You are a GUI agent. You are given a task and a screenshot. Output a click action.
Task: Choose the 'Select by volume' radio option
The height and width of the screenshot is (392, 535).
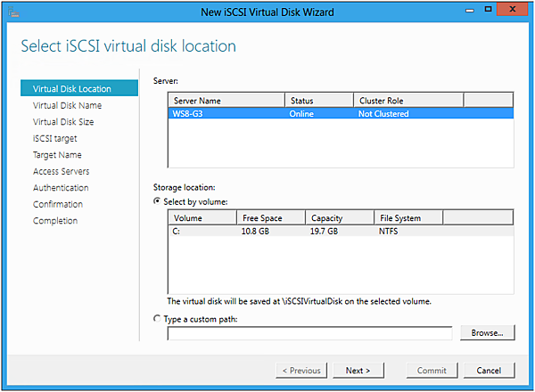coord(159,202)
